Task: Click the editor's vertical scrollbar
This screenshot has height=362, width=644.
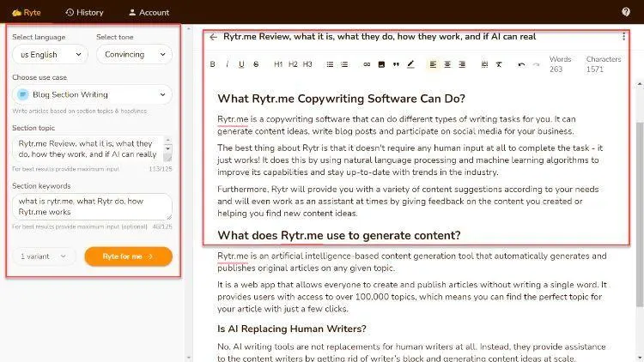Action: [640, 214]
